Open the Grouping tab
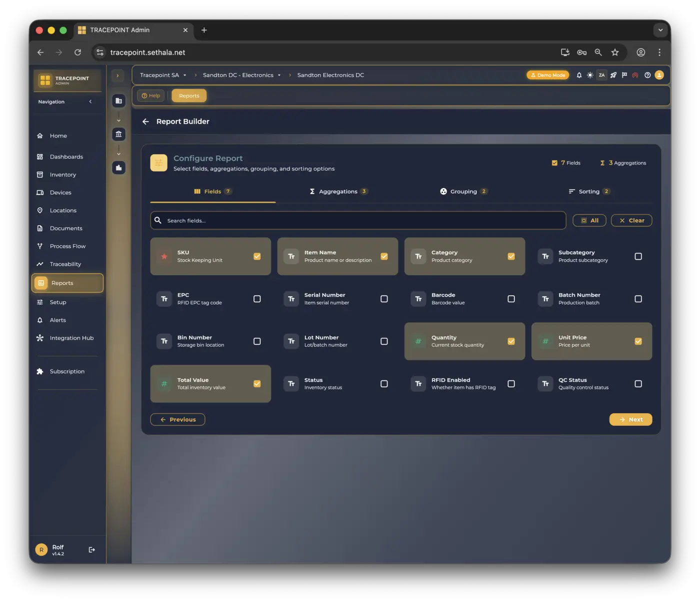 [x=463, y=191]
